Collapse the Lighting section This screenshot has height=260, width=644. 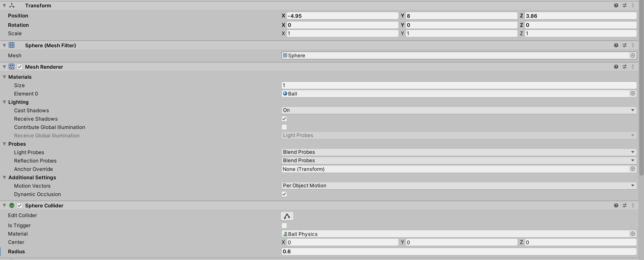pyautogui.click(x=4, y=102)
